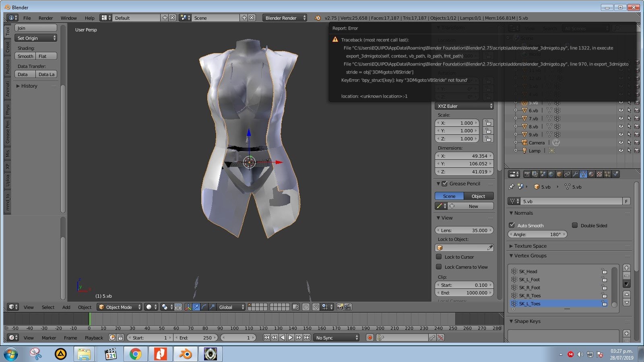Image resolution: width=644 pixels, height=362 pixels.
Task: Open the Modifiers properties tab (wrench icon)
Action: pos(575,174)
